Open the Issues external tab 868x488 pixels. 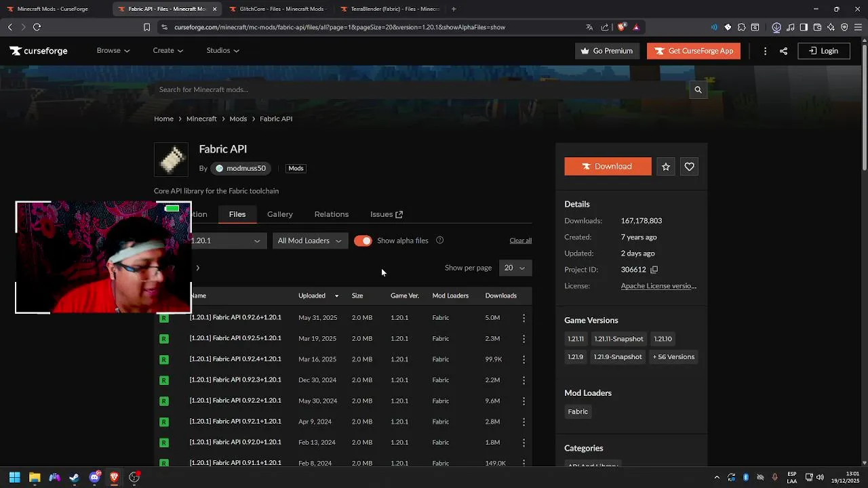click(387, 214)
